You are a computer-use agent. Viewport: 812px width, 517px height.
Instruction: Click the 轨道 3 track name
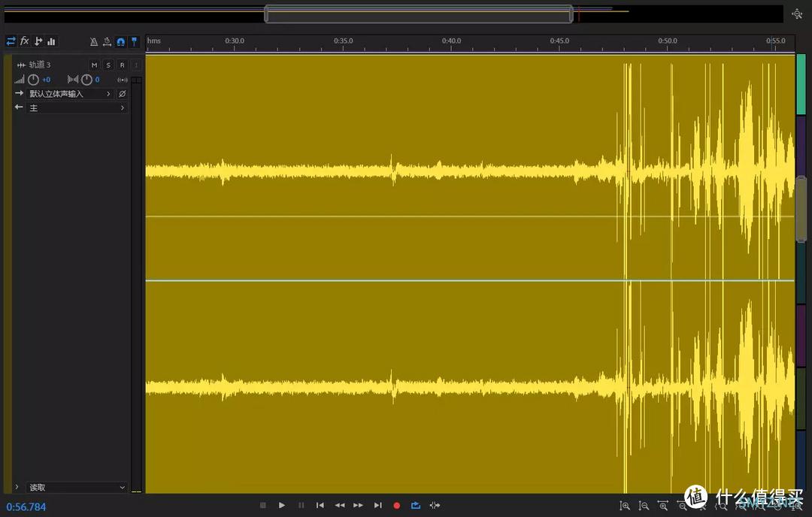39,65
